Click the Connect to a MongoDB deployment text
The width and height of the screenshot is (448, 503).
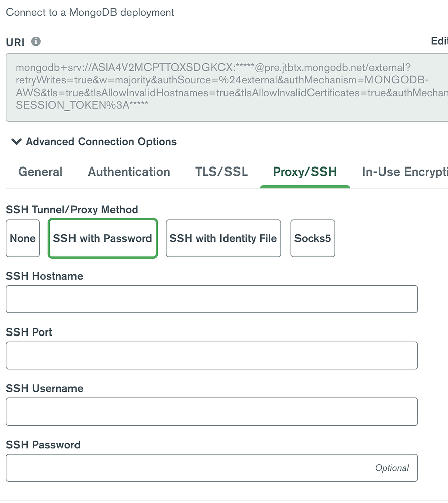click(90, 12)
